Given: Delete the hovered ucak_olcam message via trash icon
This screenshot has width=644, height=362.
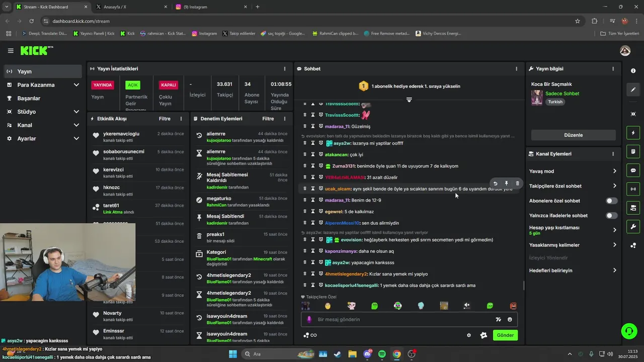Looking at the screenshot, I should [x=517, y=184].
